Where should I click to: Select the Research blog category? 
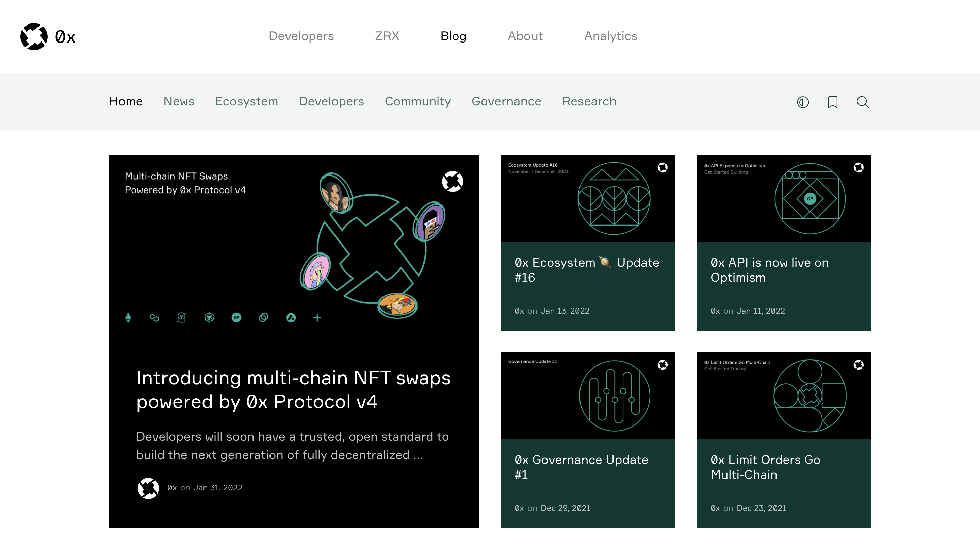pos(589,102)
